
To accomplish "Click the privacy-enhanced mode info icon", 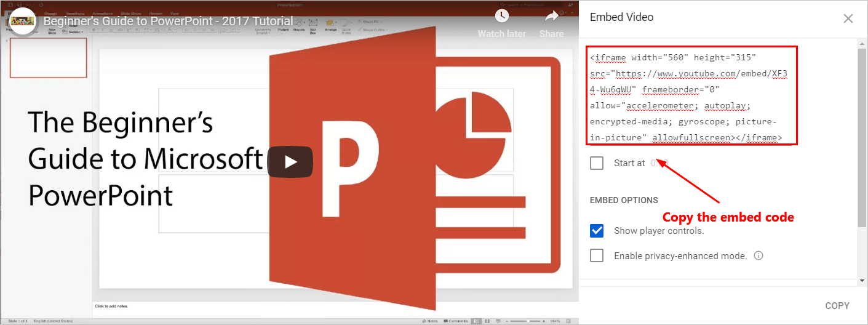I will (759, 255).
